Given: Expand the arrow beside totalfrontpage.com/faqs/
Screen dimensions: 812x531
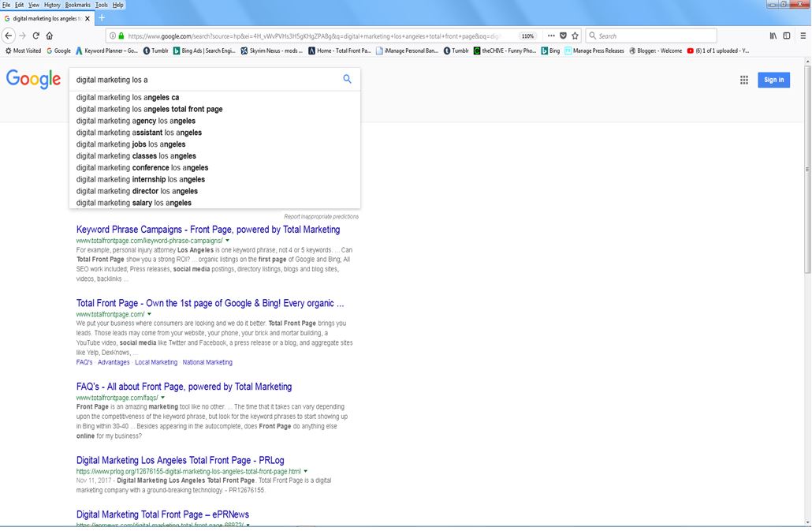Looking at the screenshot, I should 162,398.
